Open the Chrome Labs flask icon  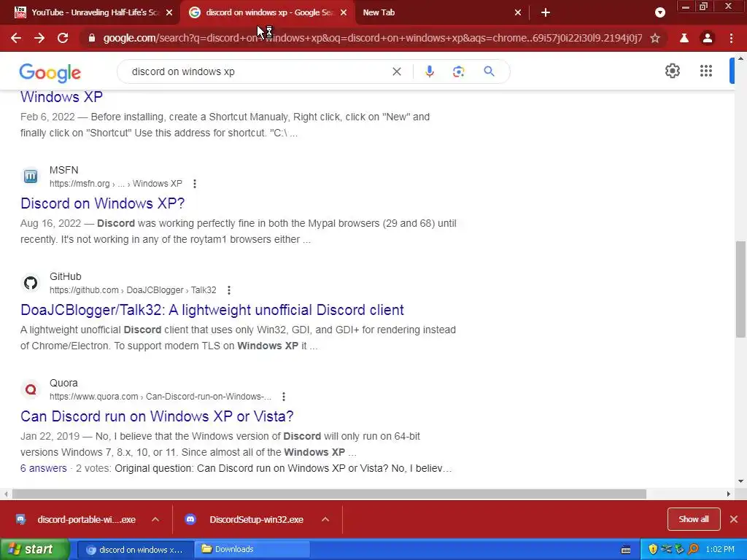click(684, 38)
